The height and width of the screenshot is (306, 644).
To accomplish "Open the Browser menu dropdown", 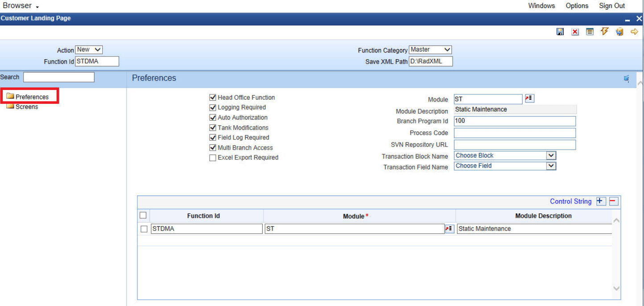I will pyautogui.click(x=21, y=6).
